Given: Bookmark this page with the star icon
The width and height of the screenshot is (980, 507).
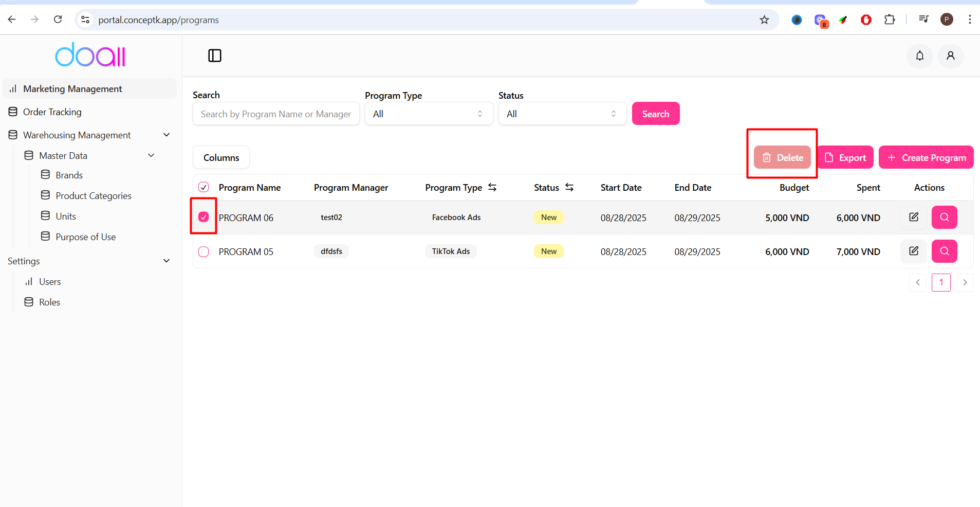Looking at the screenshot, I should 764,20.
